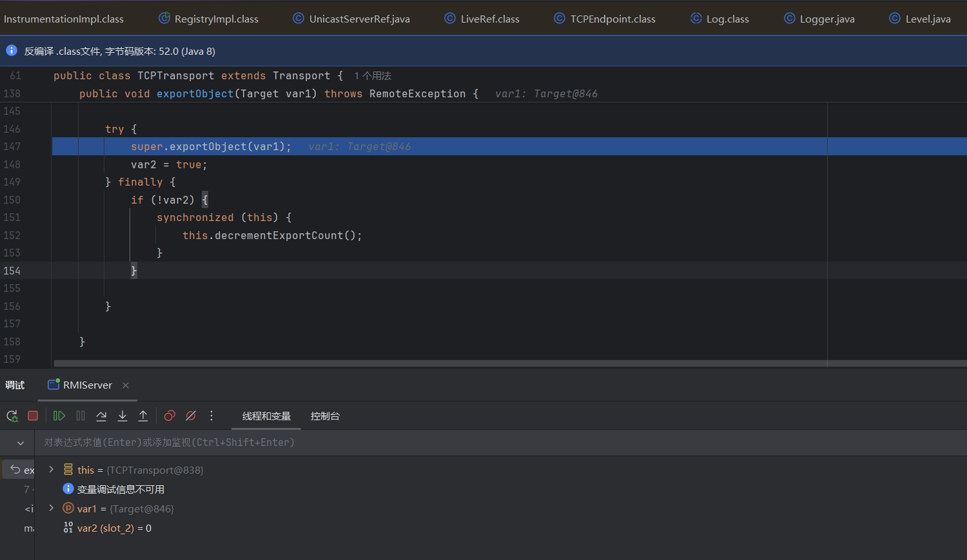
Task: Resume program execution
Action: point(59,416)
